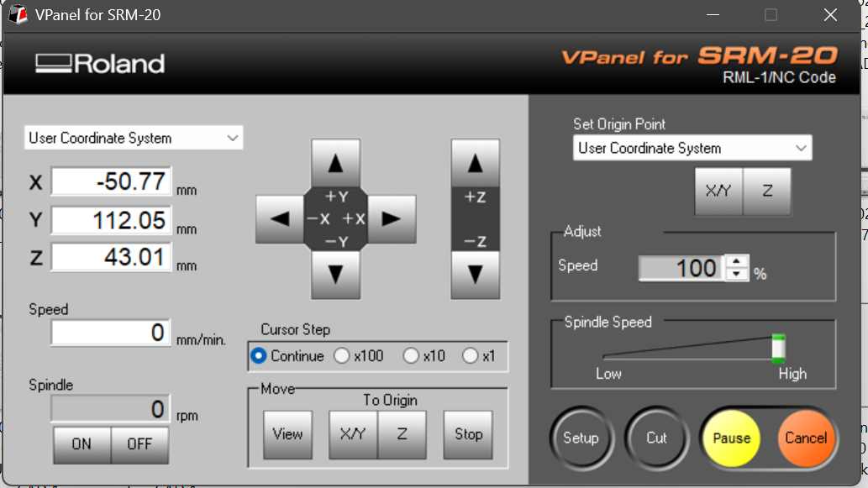Click the X coordinate value -50.77
The image size is (868, 488).
(x=111, y=181)
